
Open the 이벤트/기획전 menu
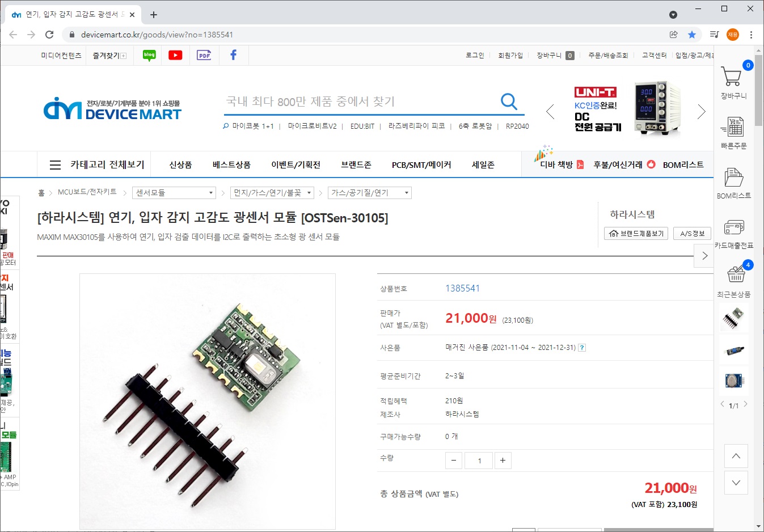[296, 164]
